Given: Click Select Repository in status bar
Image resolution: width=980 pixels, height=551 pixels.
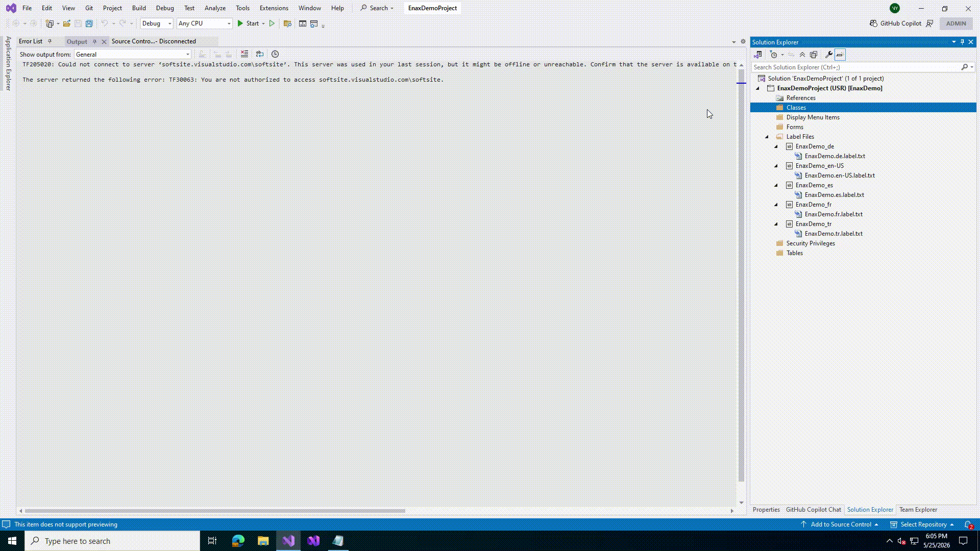Looking at the screenshot, I should point(922,524).
